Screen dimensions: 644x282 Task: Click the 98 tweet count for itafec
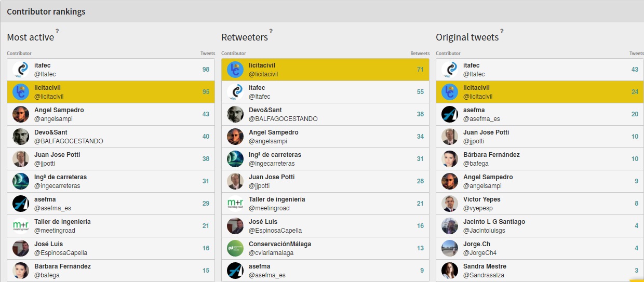coord(206,70)
